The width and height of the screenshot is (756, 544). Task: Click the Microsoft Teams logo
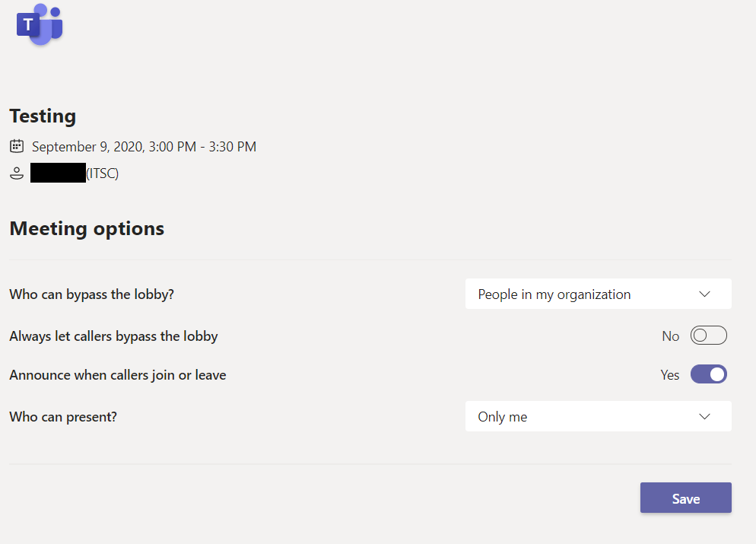click(x=40, y=24)
